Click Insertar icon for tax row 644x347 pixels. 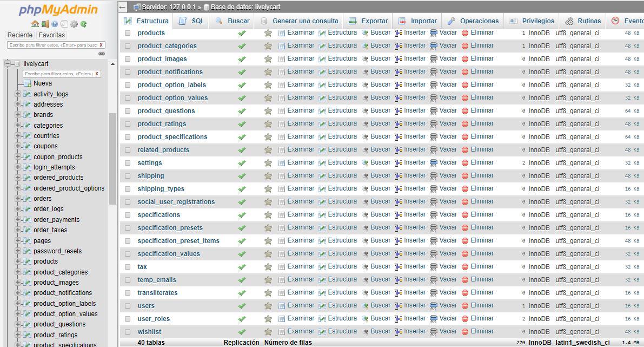click(x=399, y=267)
